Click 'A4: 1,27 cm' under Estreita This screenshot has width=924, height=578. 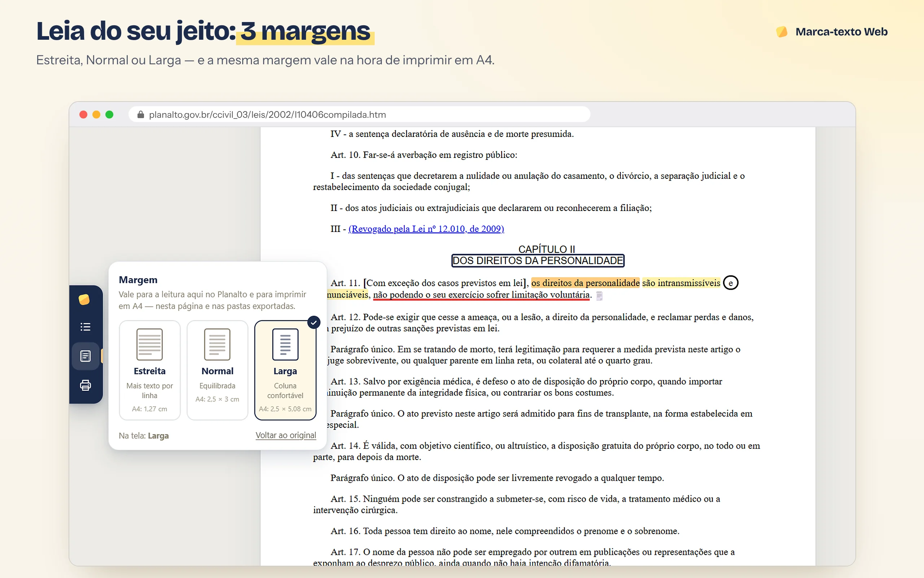(x=150, y=409)
